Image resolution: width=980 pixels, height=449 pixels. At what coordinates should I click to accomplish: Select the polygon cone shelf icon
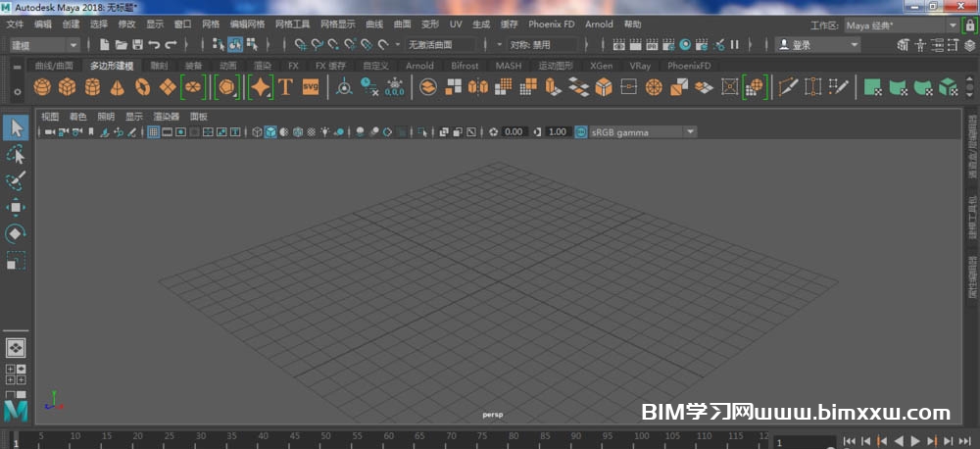[x=117, y=87]
